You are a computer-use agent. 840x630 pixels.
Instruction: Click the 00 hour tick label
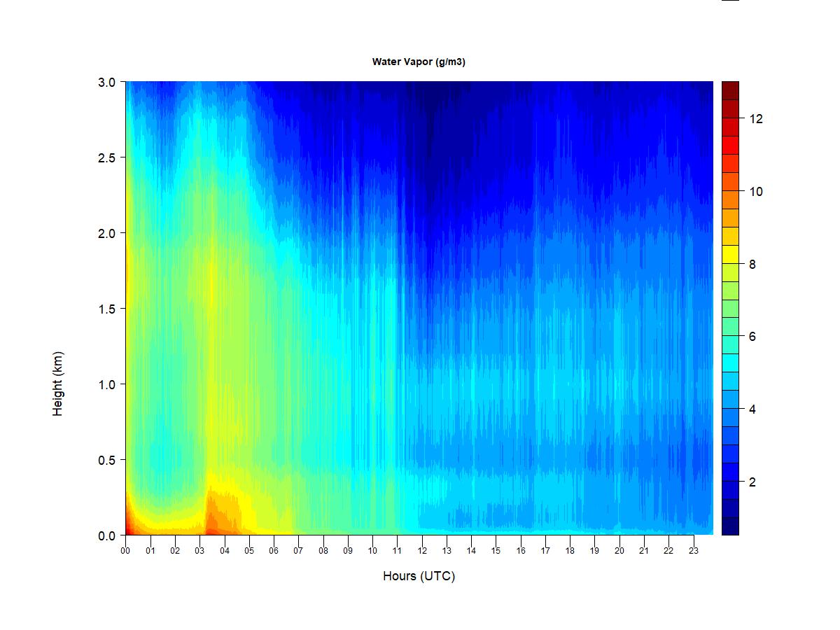125,551
